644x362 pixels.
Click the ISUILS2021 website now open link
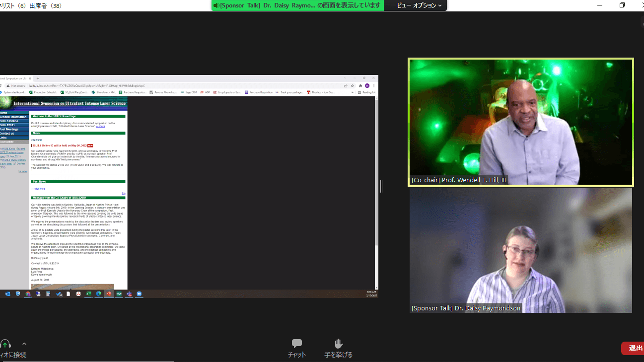[12, 152]
